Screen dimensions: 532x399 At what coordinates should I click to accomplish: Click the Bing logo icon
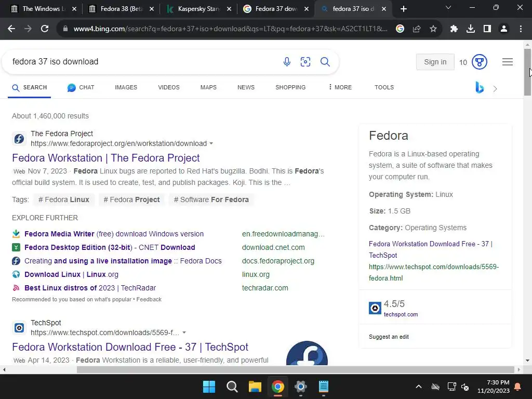click(480, 87)
